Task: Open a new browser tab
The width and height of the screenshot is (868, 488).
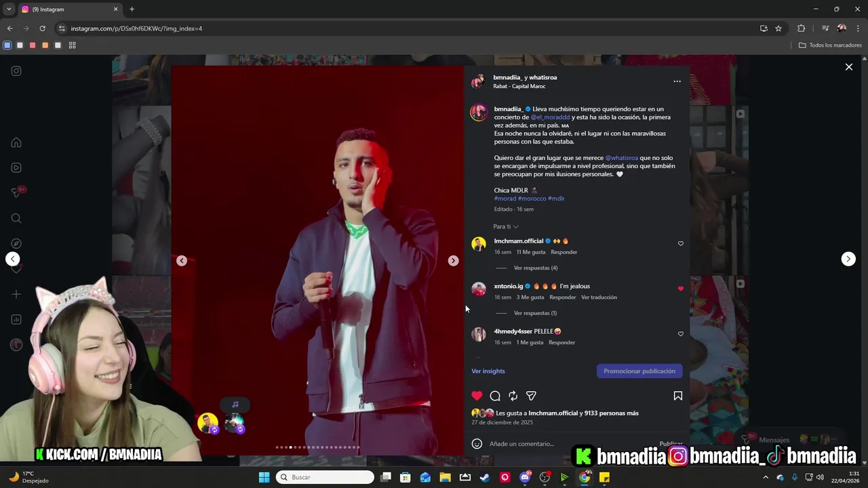Action: [x=132, y=9]
